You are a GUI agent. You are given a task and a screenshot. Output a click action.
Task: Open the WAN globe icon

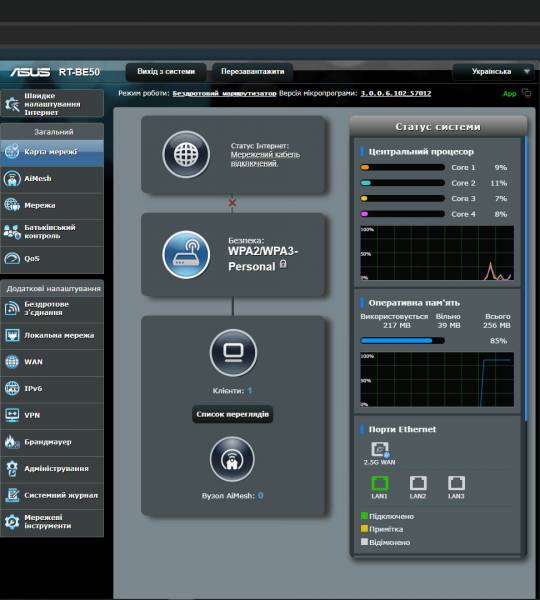pyautogui.click(x=12, y=362)
